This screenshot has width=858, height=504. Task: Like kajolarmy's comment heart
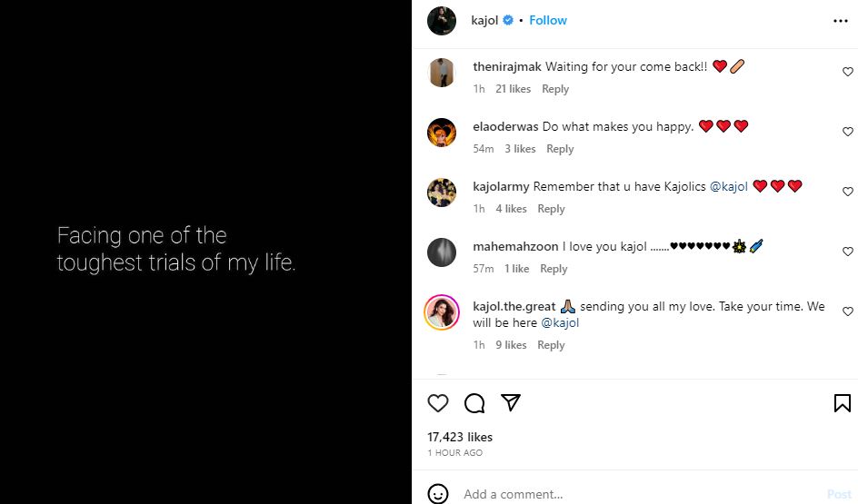pos(848,192)
